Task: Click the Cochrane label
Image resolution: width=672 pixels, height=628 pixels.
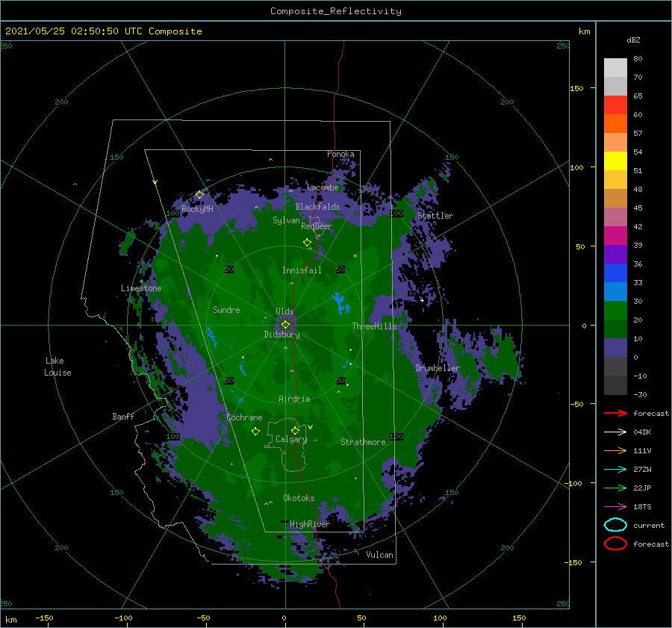Action: coord(244,417)
